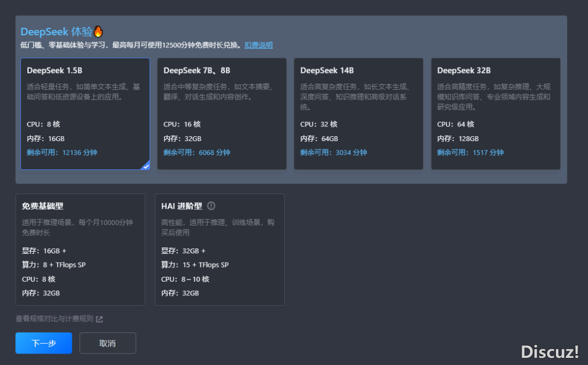
Task: Click the text CPU：16 核
Action: pyautogui.click(x=182, y=124)
